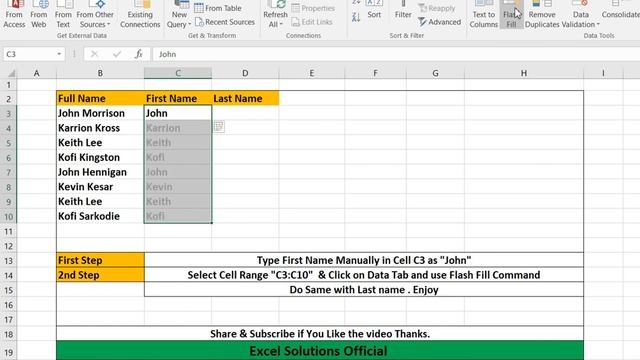The height and width of the screenshot is (360, 640).
Task: Click the Properties button in Connections
Action: tap(313, 8)
